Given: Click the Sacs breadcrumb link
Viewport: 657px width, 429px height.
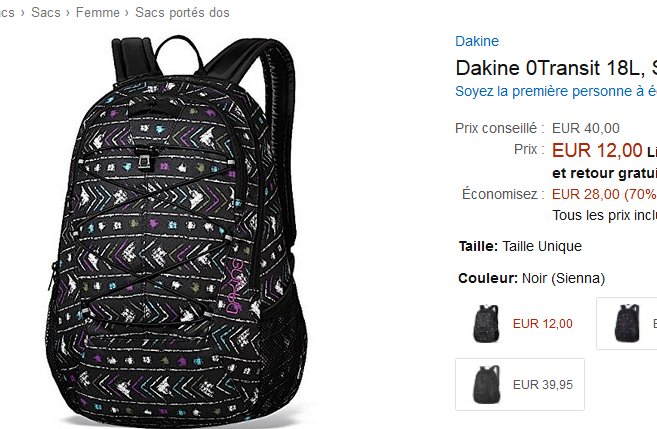Looking at the screenshot, I should click(44, 12).
